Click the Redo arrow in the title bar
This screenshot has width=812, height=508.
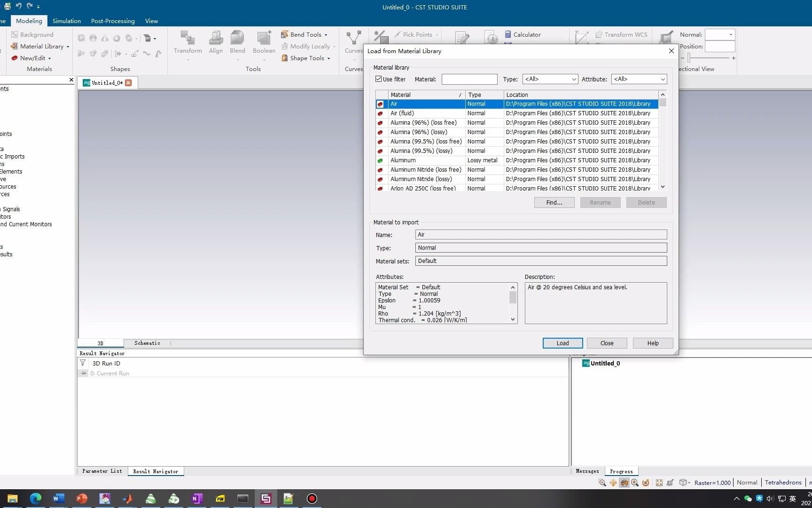pos(29,6)
